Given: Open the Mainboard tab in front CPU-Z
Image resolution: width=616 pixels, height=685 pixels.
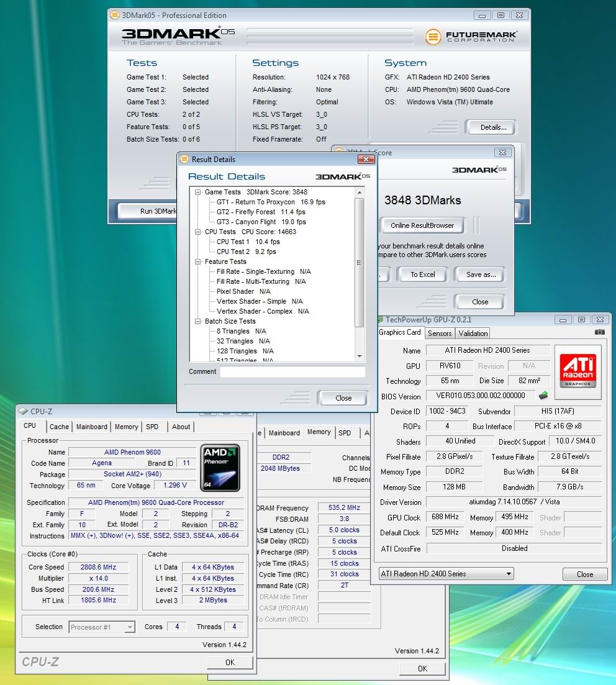Looking at the screenshot, I should 92,427.
